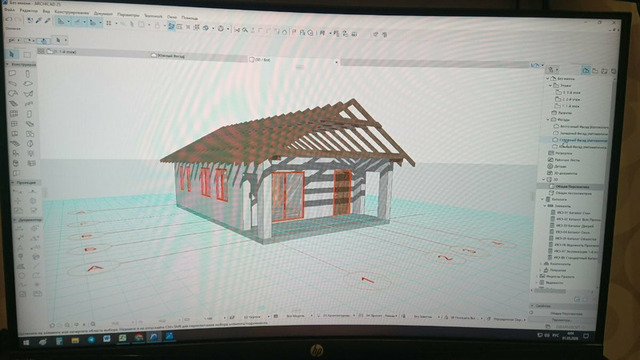Select the Roof tool

coord(13,94)
